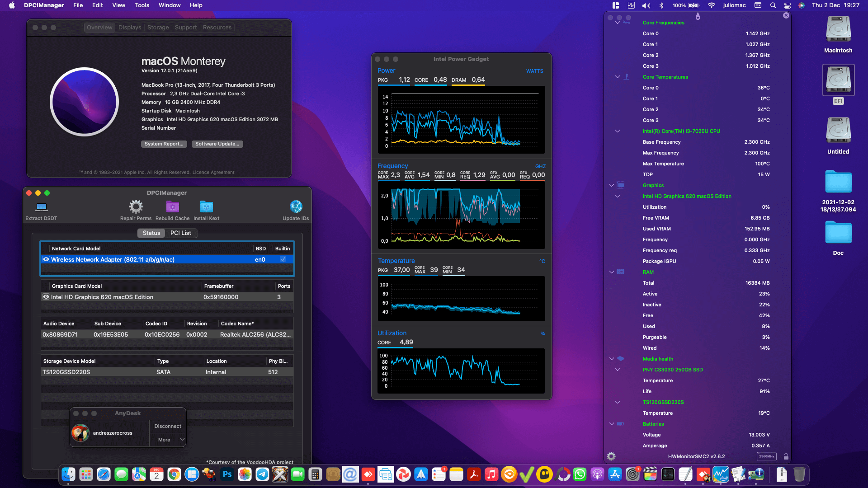Select the TS120GSSD220S storage row
The height and width of the screenshot is (488, 868).
(x=167, y=372)
